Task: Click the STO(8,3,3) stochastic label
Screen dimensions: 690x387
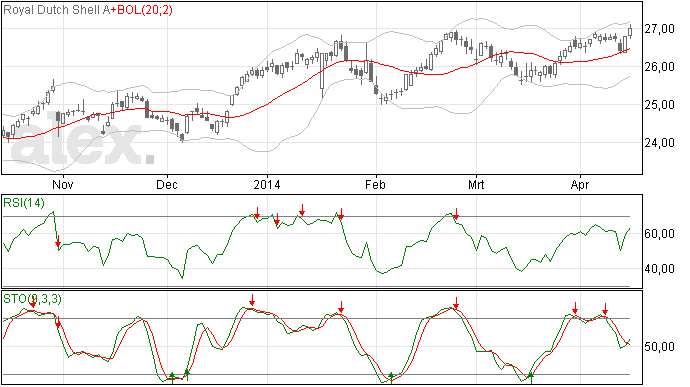Action: tap(33, 299)
